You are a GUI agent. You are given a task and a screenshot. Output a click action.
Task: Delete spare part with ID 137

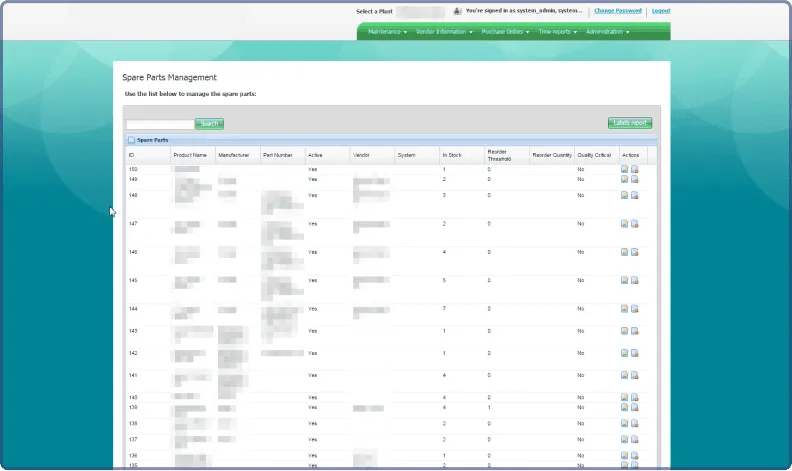pyautogui.click(x=634, y=440)
